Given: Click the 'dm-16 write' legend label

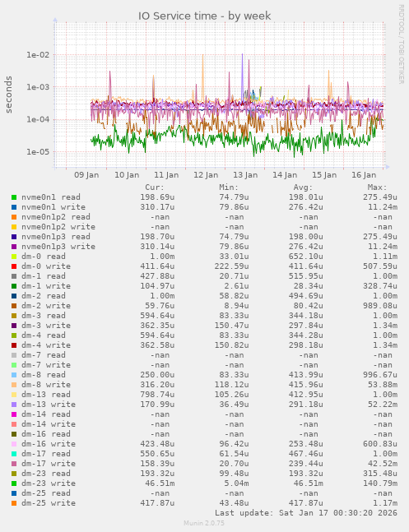Looking at the screenshot, I should pyautogui.click(x=49, y=444).
